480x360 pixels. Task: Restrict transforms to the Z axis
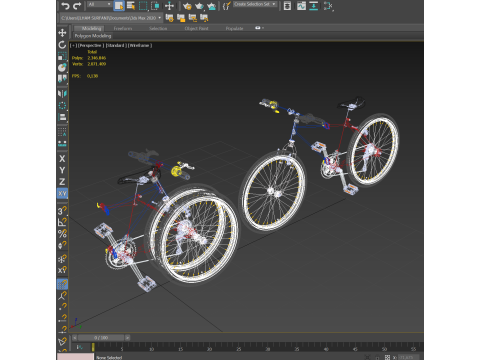[x=62, y=182]
